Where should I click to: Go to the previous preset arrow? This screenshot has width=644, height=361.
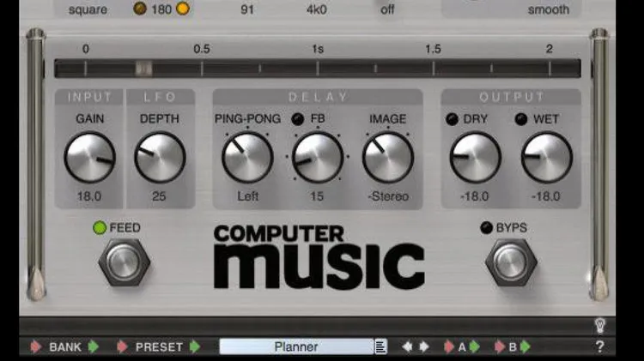(x=407, y=347)
